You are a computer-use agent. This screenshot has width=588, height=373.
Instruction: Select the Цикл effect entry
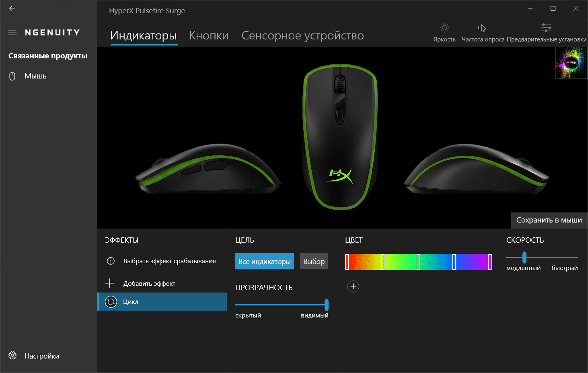(x=162, y=301)
